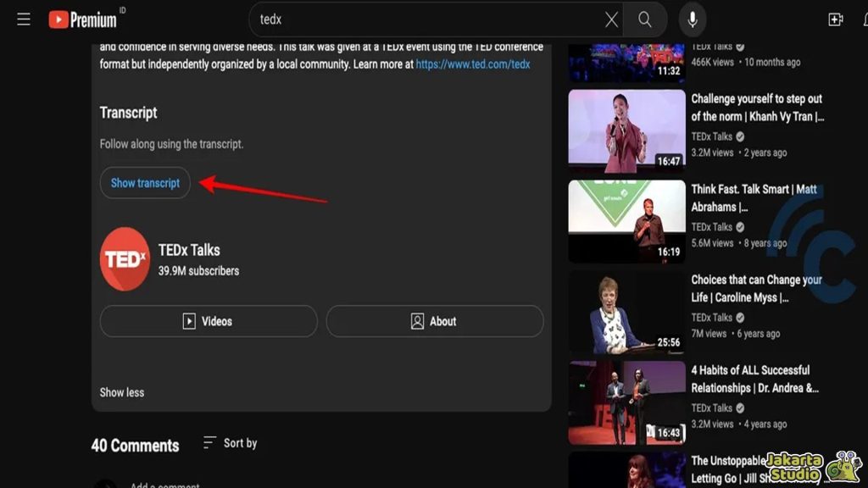This screenshot has height=488, width=868.
Task: Open Challenge yourself to step out title
Action: 757,108
